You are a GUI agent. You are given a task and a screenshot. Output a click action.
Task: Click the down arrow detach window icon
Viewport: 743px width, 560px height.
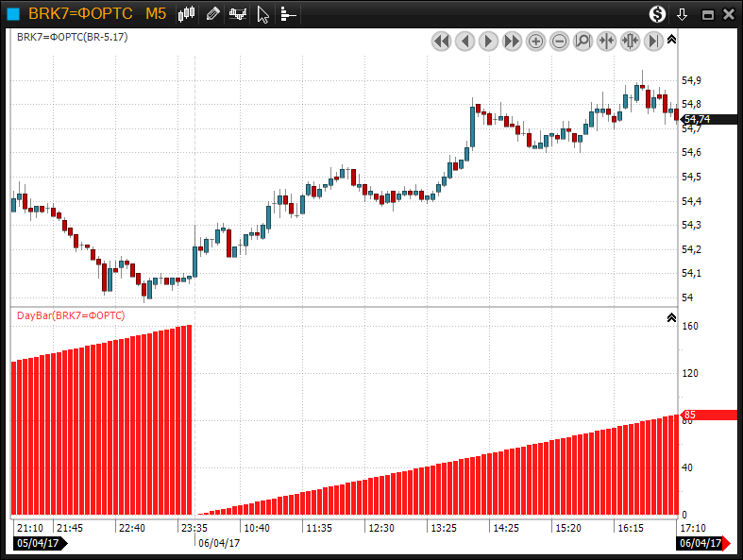click(x=683, y=14)
